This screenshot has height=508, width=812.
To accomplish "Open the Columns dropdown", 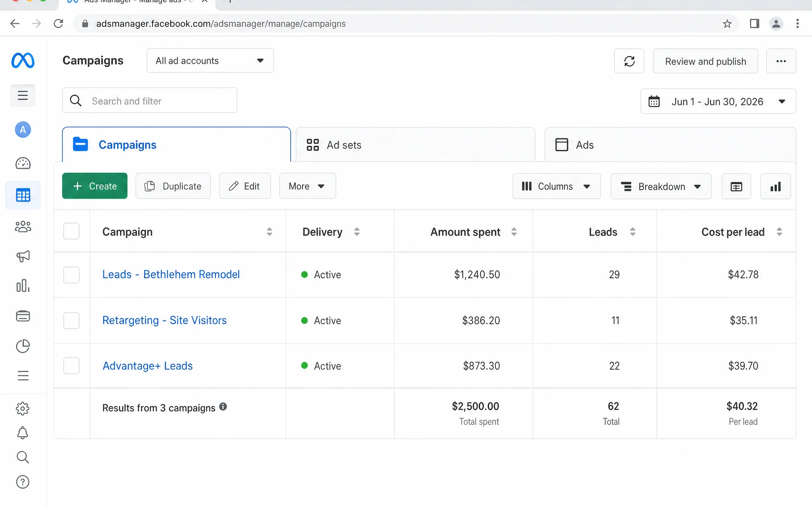I will coord(556,187).
